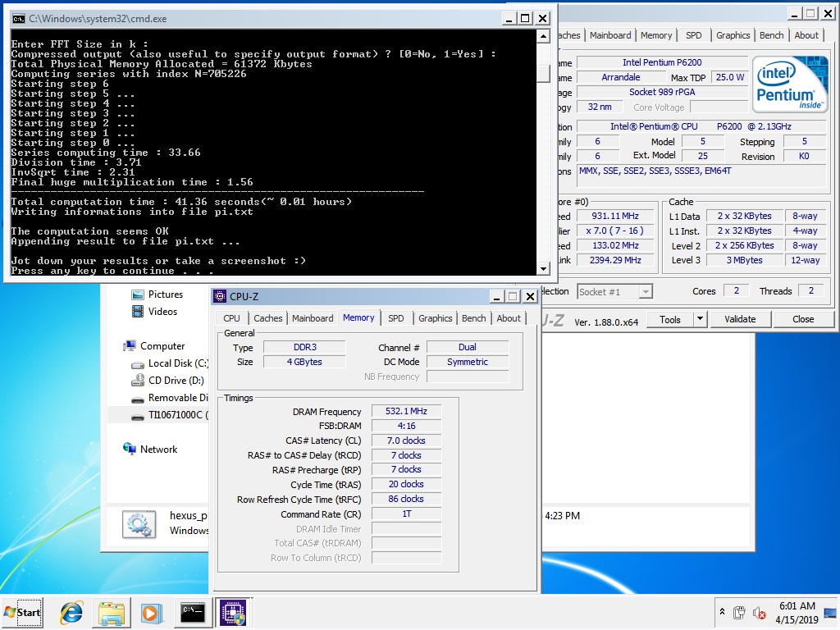Click the Level 3 cache 3 MBytes value
The width and height of the screenshot is (840, 630).
click(745, 260)
